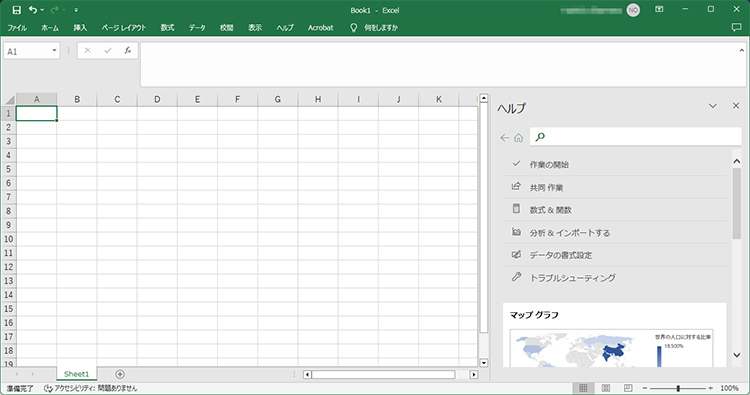Select column H header
Image resolution: width=750 pixels, height=395 pixels.
pyautogui.click(x=318, y=99)
